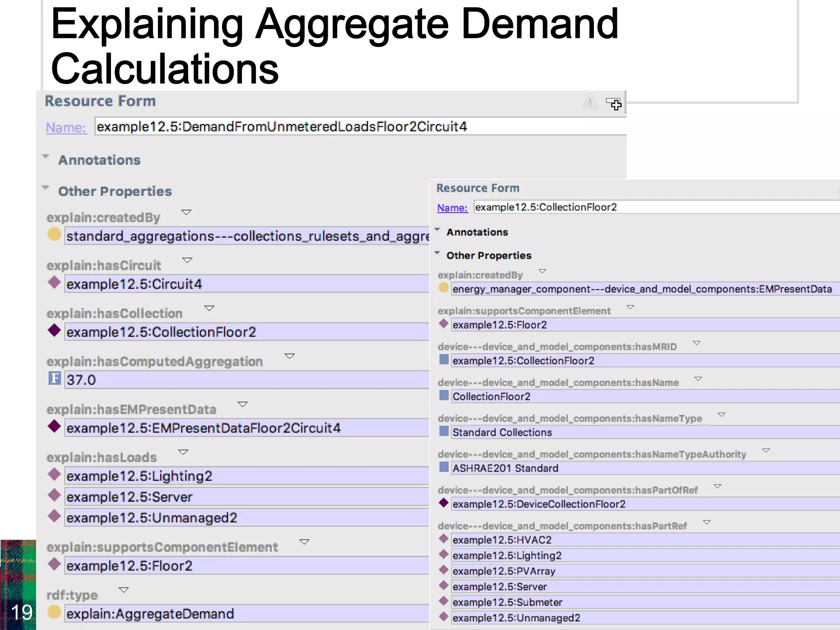Select the example12.5:PVArray entry under hasPartRef

click(x=504, y=571)
